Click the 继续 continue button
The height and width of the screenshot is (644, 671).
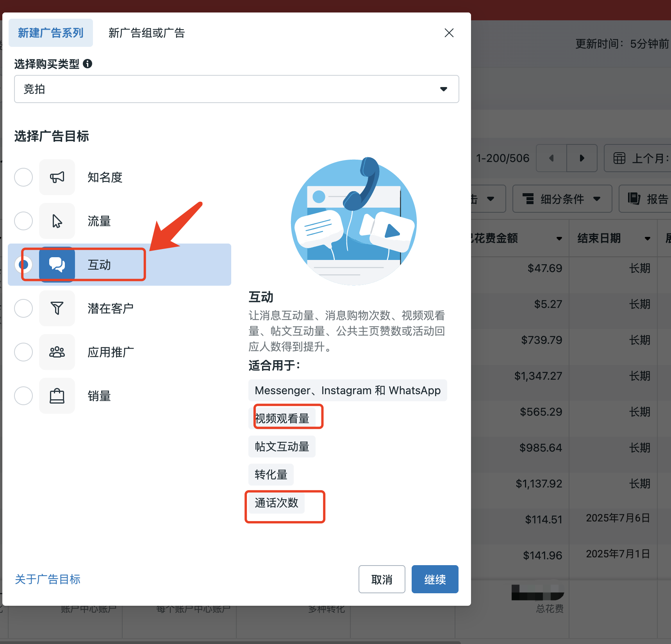pyautogui.click(x=435, y=579)
